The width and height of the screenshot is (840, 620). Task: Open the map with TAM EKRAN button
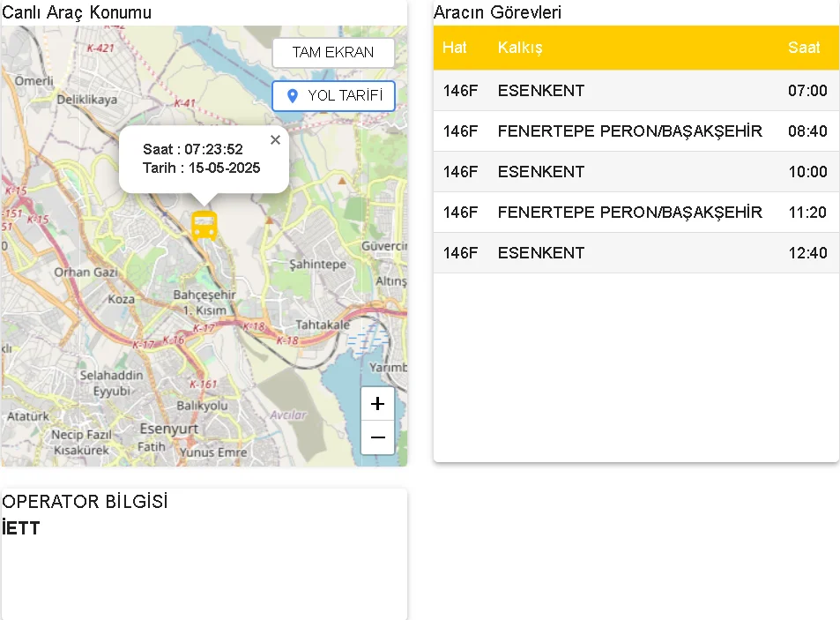(x=333, y=52)
